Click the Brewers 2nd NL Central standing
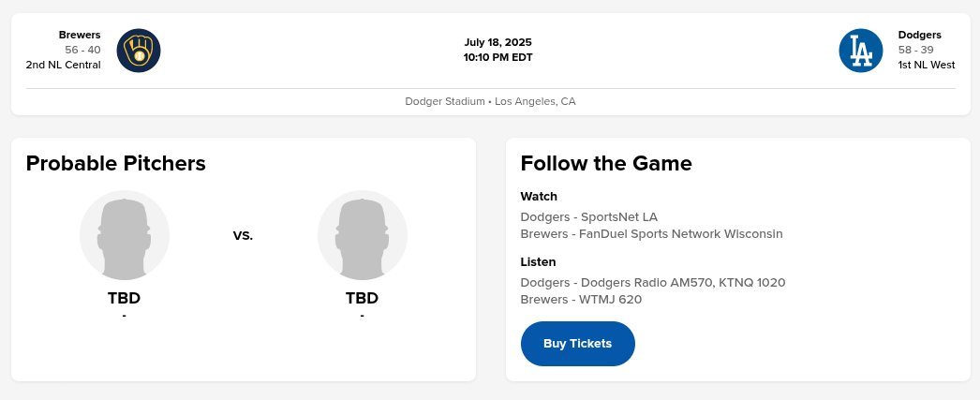 point(63,65)
